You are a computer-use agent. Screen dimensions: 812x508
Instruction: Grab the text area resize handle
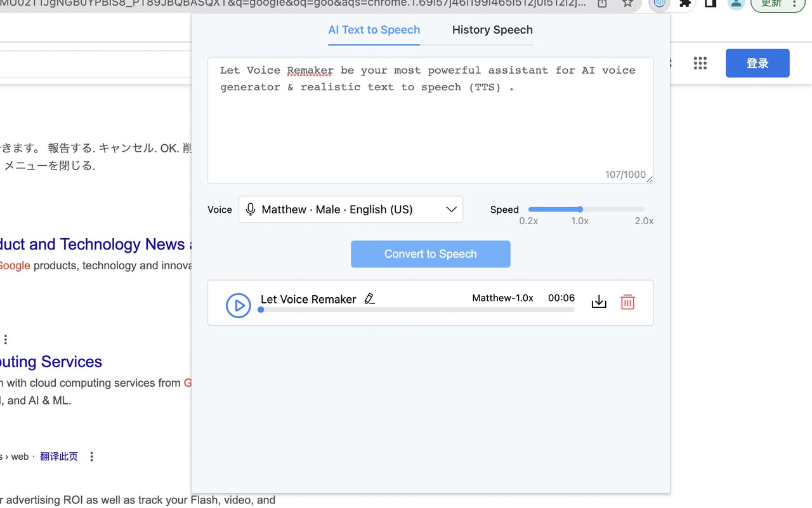649,179
